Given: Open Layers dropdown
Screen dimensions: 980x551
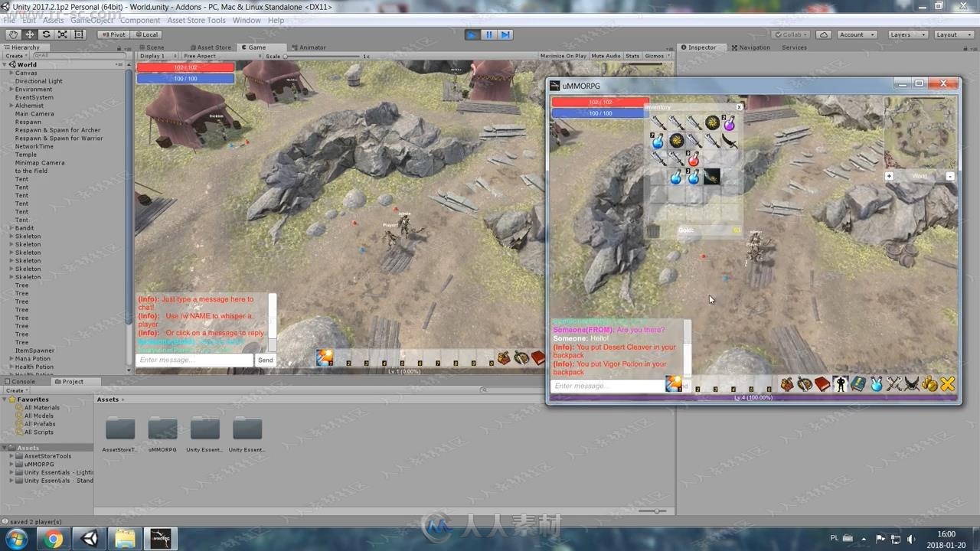Looking at the screenshot, I should 908,34.
